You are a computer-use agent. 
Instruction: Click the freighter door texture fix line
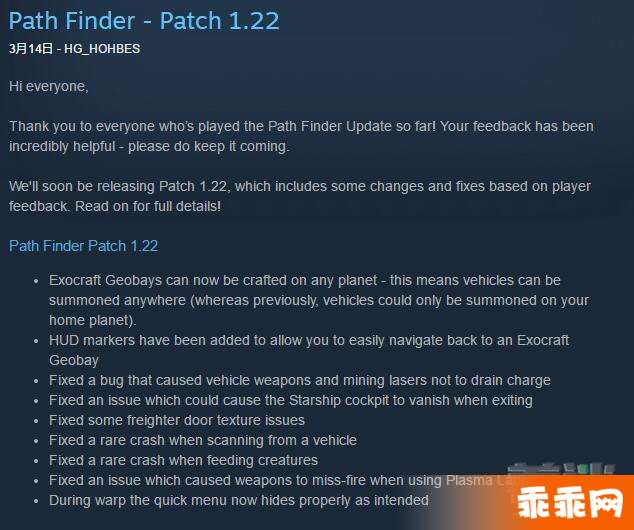(177, 420)
